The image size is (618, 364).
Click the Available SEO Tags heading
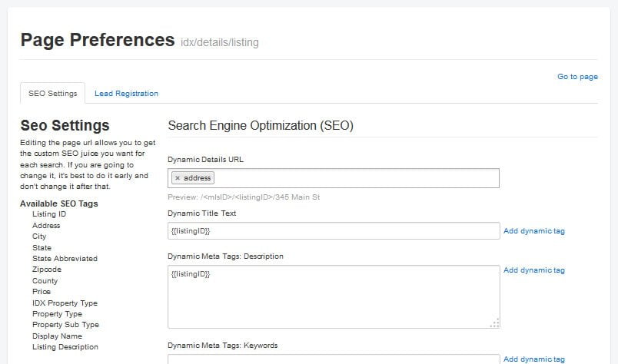58,204
